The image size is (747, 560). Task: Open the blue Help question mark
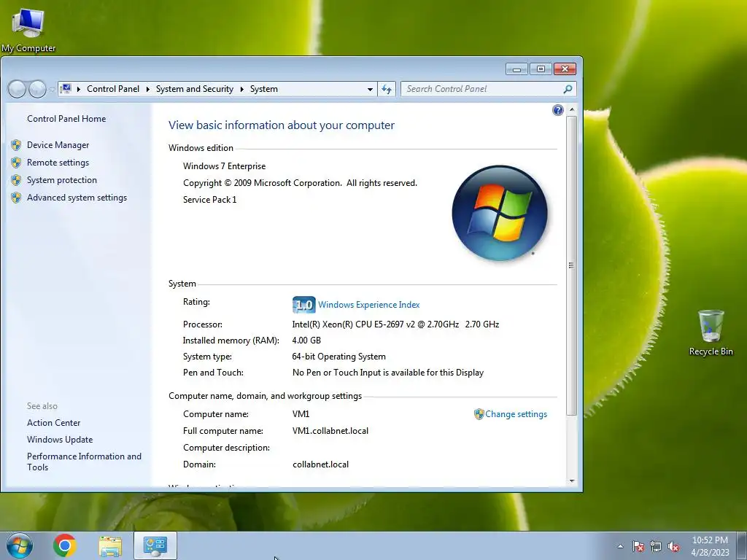pyautogui.click(x=557, y=111)
